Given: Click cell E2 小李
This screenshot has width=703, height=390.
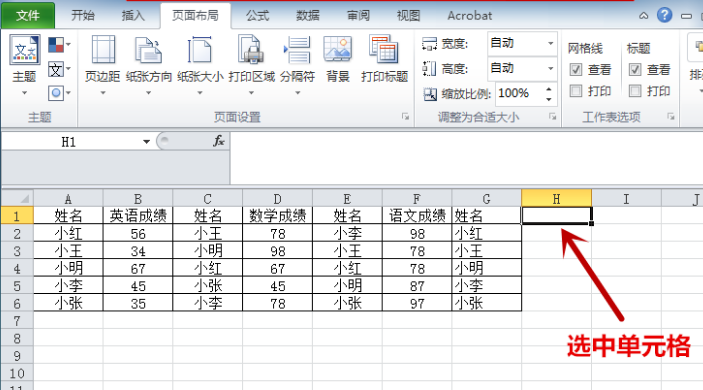Looking at the screenshot, I should (x=347, y=233).
